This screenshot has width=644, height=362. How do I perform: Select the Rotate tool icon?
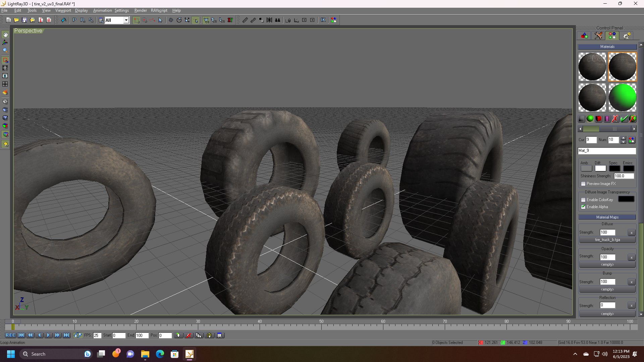179,20
